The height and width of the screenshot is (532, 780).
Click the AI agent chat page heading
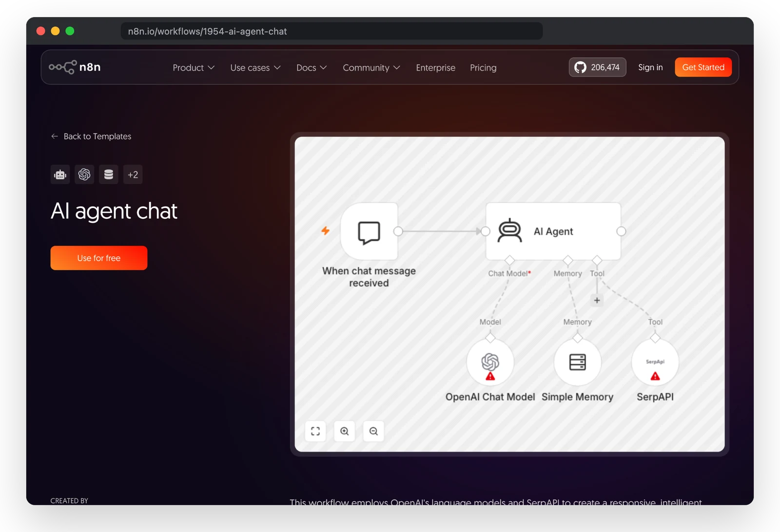114,211
